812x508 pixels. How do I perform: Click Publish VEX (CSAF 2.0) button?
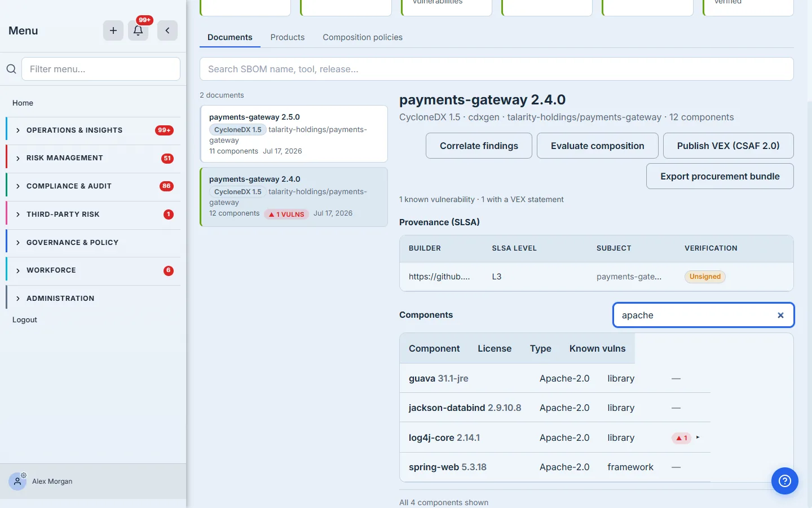[728, 146]
